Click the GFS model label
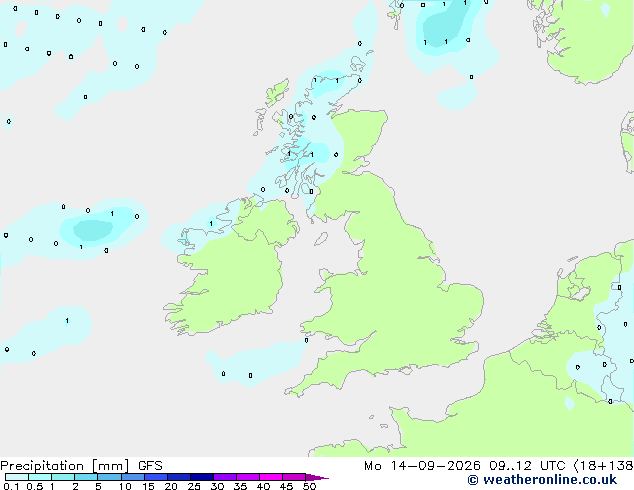Screen dimensions: 634x490 150,466
